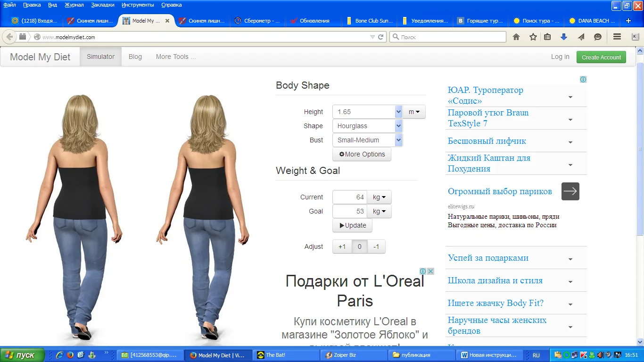Change the height unit from m
This screenshot has height=362, width=644.
tap(414, 112)
